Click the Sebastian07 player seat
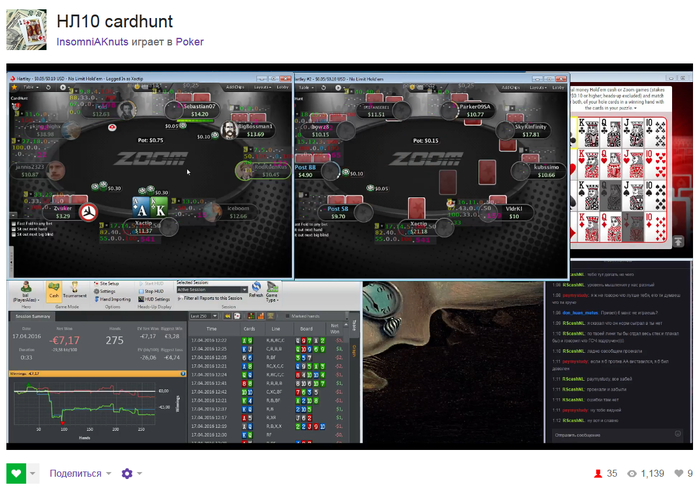Image resolution: width=700 pixels, height=500 pixels. [x=192, y=110]
